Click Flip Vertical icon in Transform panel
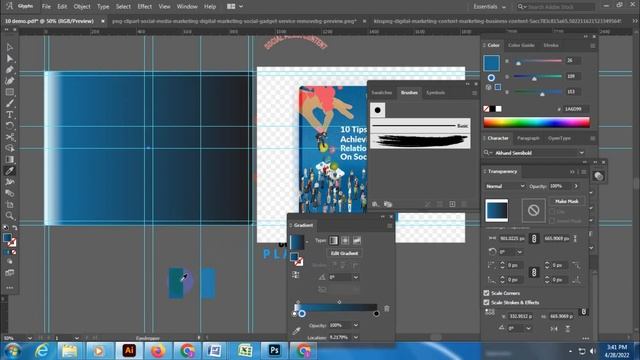 tap(568, 329)
